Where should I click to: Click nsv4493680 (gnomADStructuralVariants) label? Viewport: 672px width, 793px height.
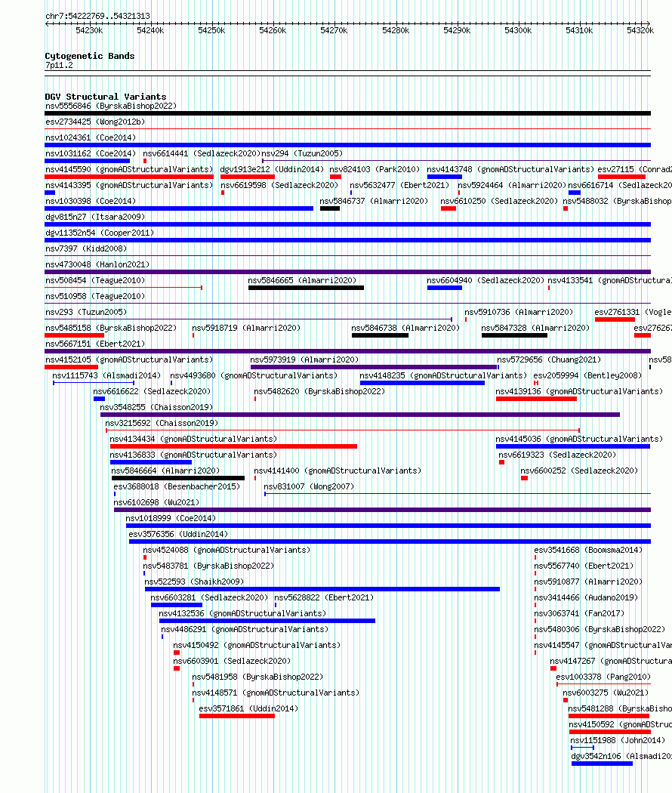coord(254,375)
